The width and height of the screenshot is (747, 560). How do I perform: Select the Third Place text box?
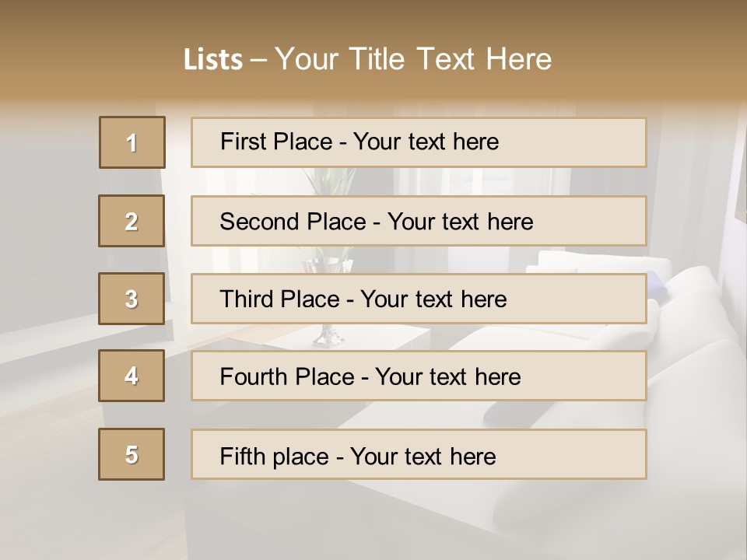click(419, 299)
